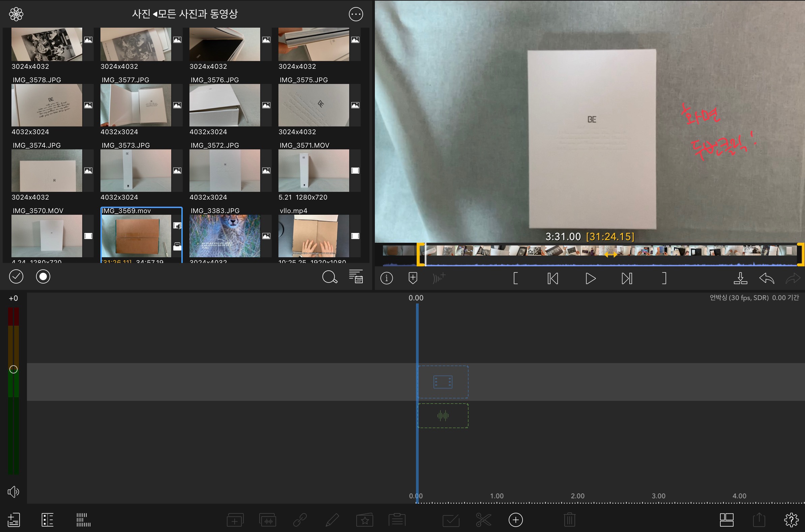
Task: Set the in point with left bracket
Action: [516, 278]
